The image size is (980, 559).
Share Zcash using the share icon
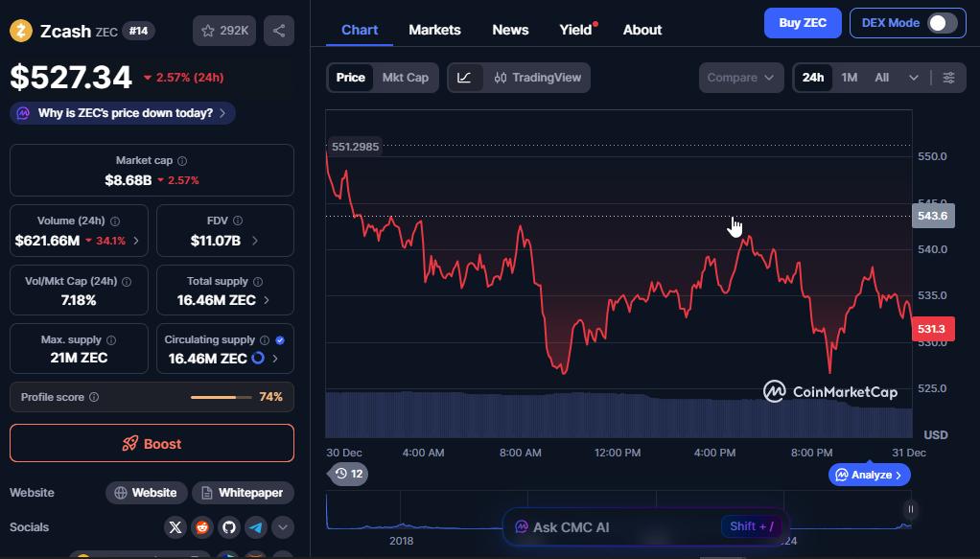278,32
